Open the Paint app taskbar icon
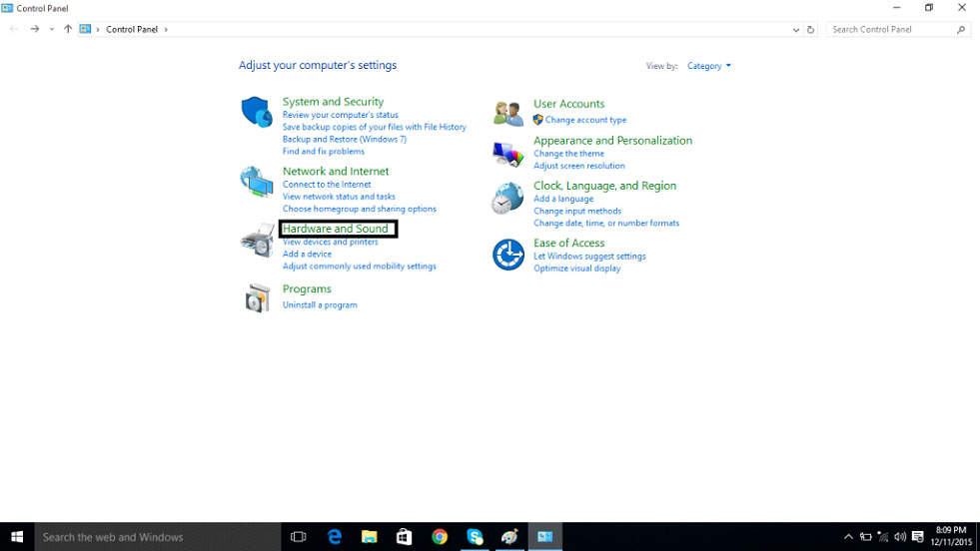 [x=510, y=537]
